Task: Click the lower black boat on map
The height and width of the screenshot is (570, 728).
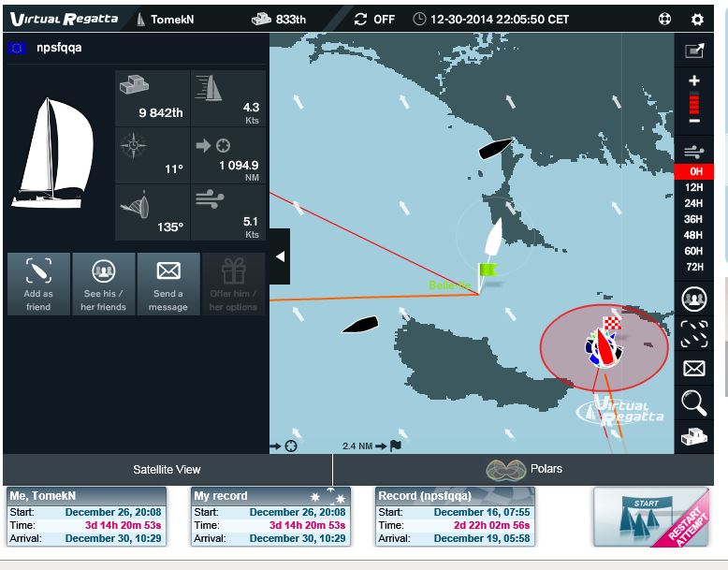Action: [361, 324]
